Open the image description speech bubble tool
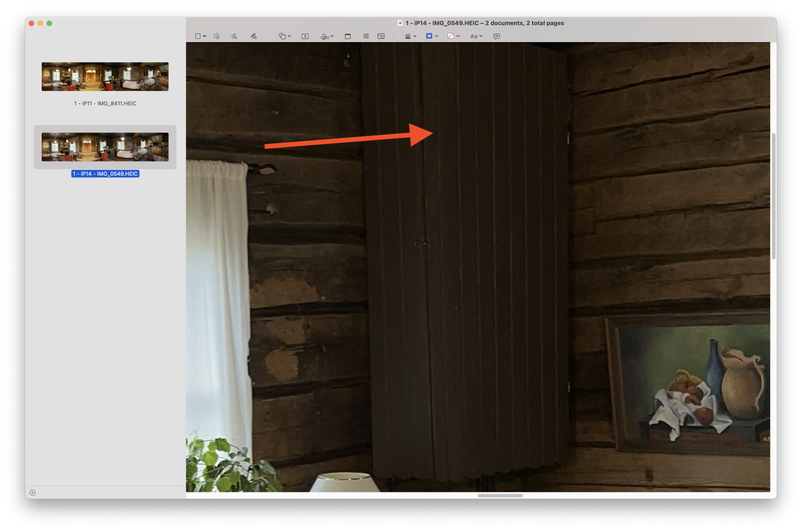This screenshot has width=802, height=532. point(496,36)
